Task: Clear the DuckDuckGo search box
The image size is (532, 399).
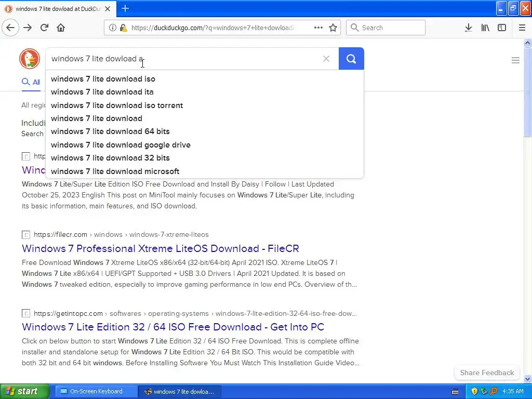Action: pos(326,59)
